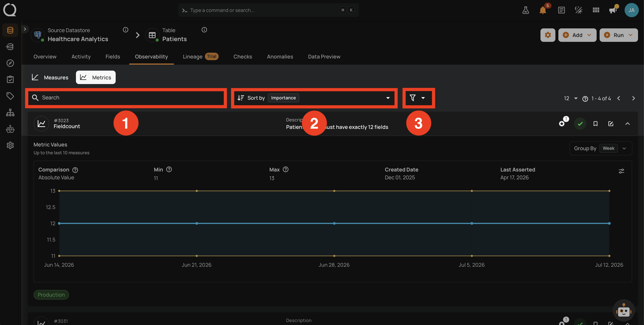Click the Jun 21 point on the blue line
Screen dimensions: 644x325
(x=197, y=223)
